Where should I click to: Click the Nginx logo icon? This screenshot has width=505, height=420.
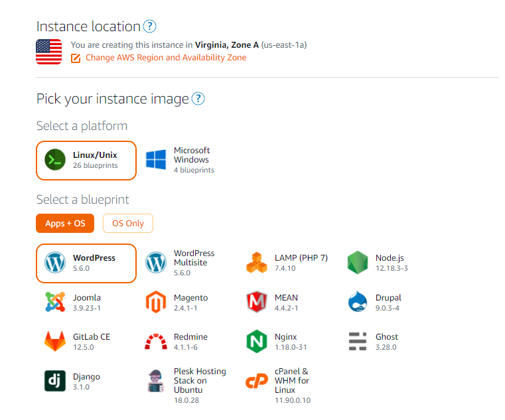click(x=257, y=342)
